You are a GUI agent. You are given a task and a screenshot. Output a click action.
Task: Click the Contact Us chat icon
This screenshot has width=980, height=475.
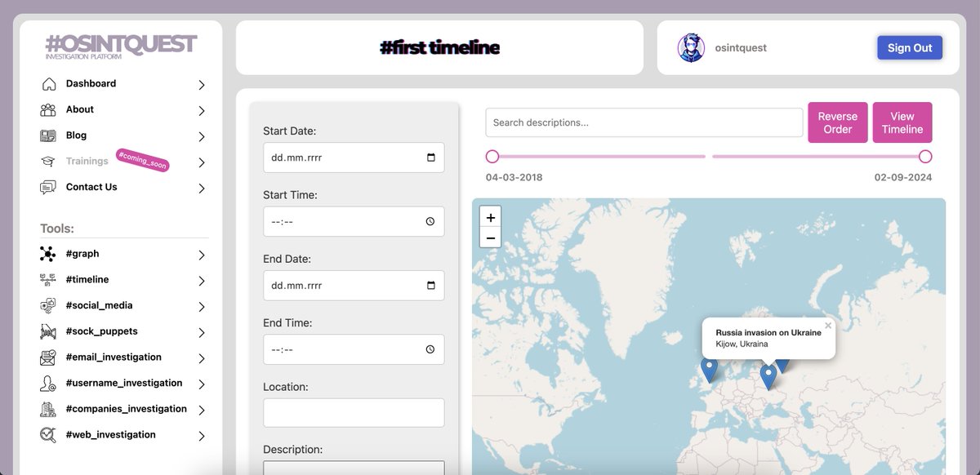click(x=48, y=187)
